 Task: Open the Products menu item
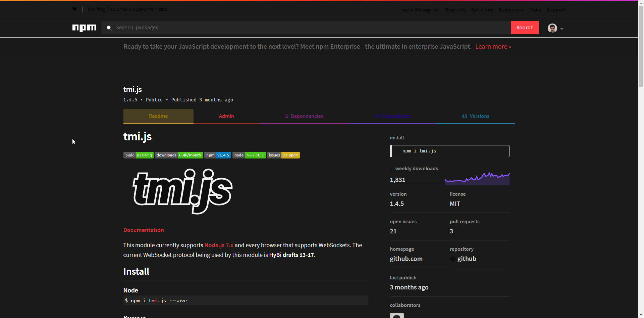455,10
